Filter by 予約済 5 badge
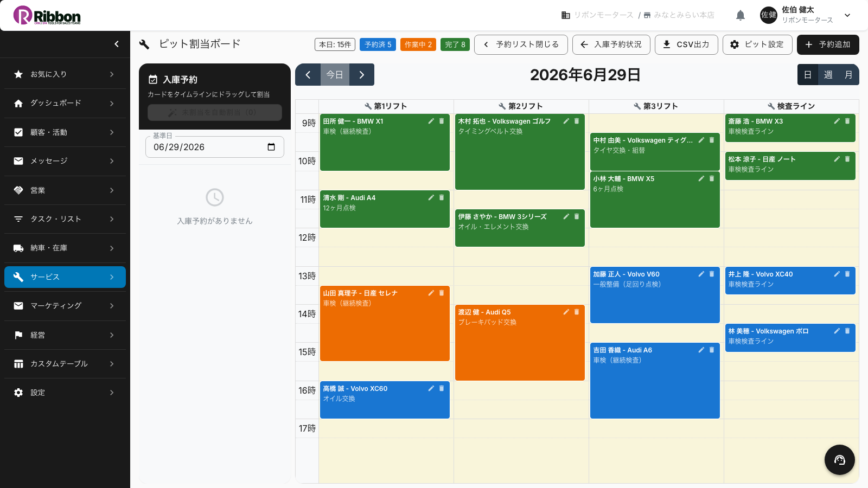This screenshot has width=868, height=488. [x=378, y=44]
